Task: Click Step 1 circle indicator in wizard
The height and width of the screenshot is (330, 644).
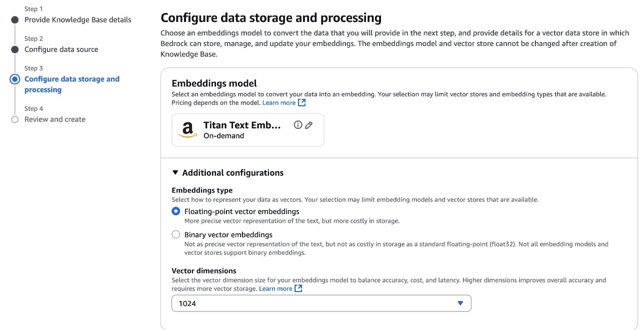Action: (14, 20)
